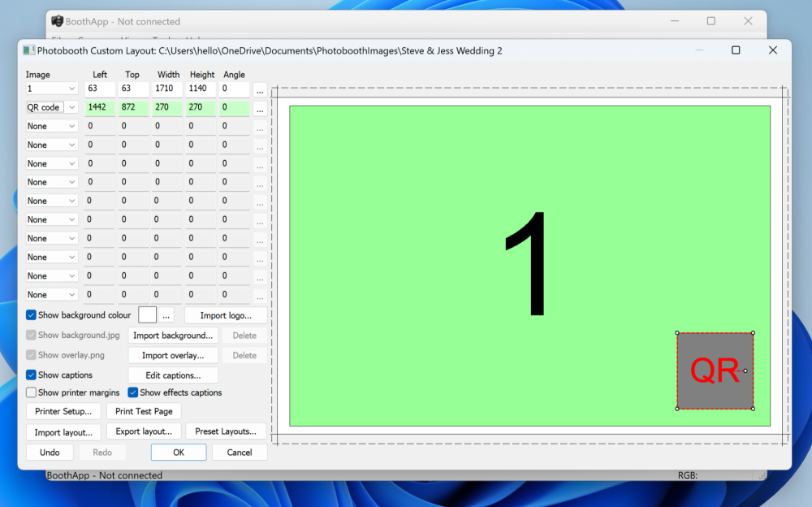Close the BoothApp background window
Screen dimensions: 812x507
click(x=748, y=21)
